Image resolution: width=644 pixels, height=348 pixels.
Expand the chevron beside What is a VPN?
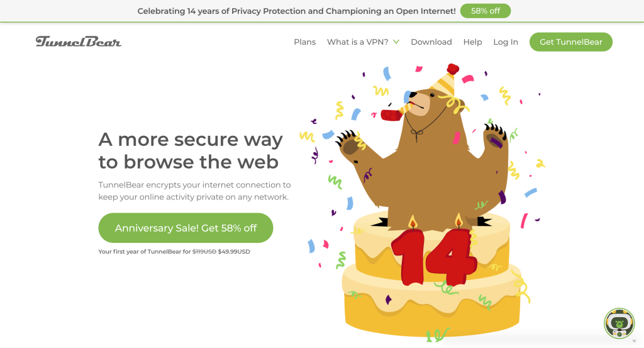pyautogui.click(x=396, y=42)
